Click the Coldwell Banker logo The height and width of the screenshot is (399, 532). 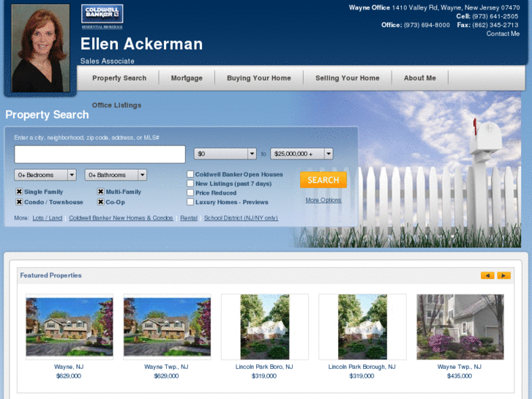pyautogui.click(x=102, y=16)
